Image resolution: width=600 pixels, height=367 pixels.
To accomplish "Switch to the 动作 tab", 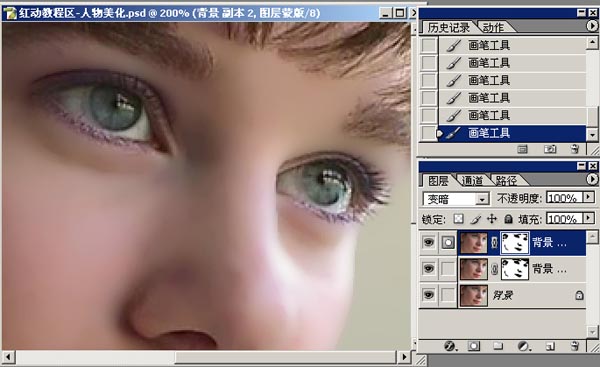I will point(493,28).
